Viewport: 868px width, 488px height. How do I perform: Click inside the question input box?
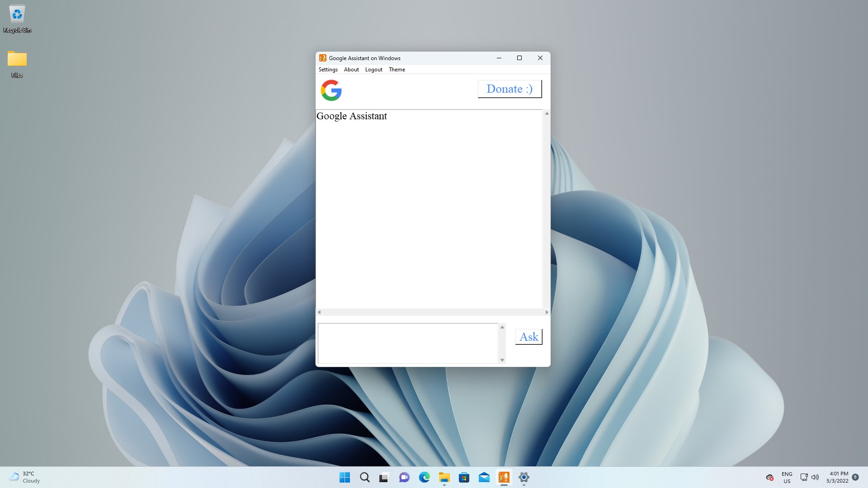pos(407,343)
